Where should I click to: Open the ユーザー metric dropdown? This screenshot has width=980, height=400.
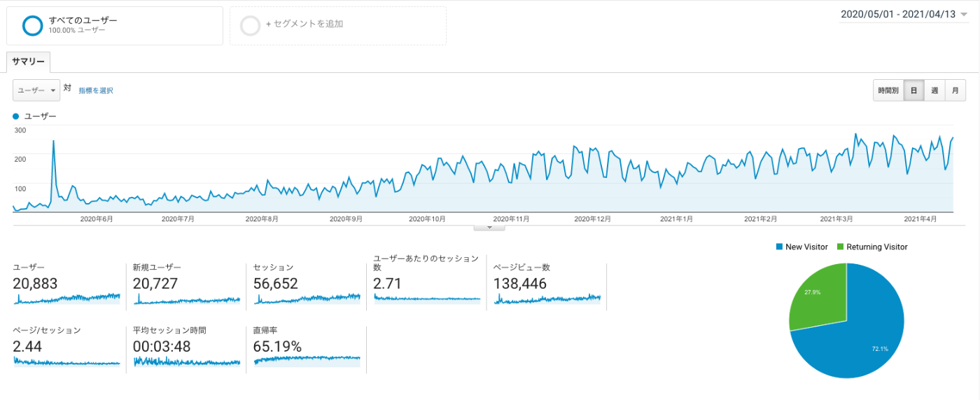(36, 90)
